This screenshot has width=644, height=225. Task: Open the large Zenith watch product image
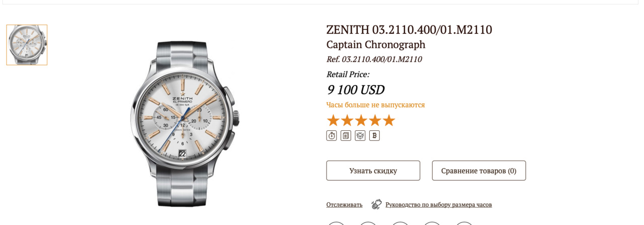tap(184, 123)
